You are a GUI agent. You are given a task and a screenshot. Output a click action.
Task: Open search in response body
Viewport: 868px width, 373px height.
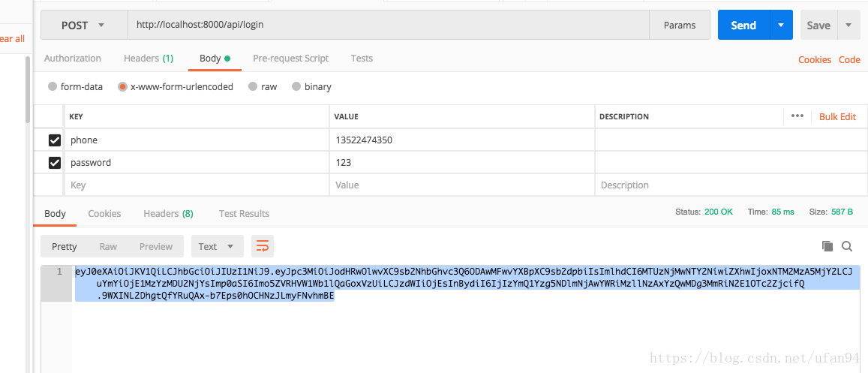tap(846, 246)
